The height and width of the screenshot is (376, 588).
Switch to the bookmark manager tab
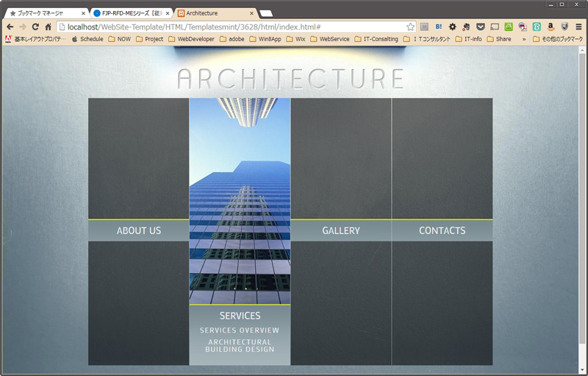(x=46, y=13)
